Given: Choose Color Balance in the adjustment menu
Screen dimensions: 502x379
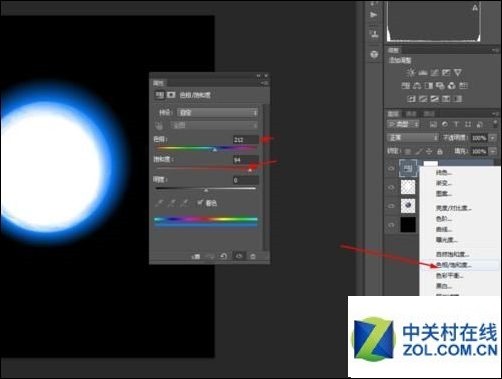Looking at the screenshot, I should click(x=450, y=275).
